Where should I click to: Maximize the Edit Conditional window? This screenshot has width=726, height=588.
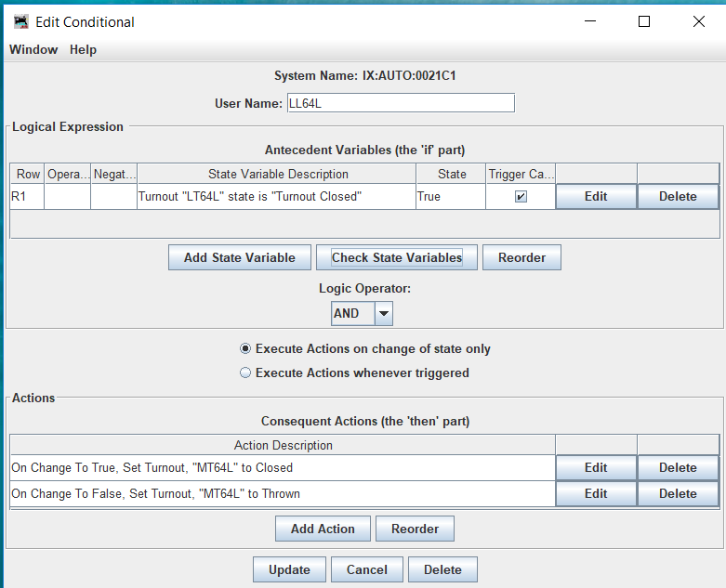pyautogui.click(x=644, y=21)
